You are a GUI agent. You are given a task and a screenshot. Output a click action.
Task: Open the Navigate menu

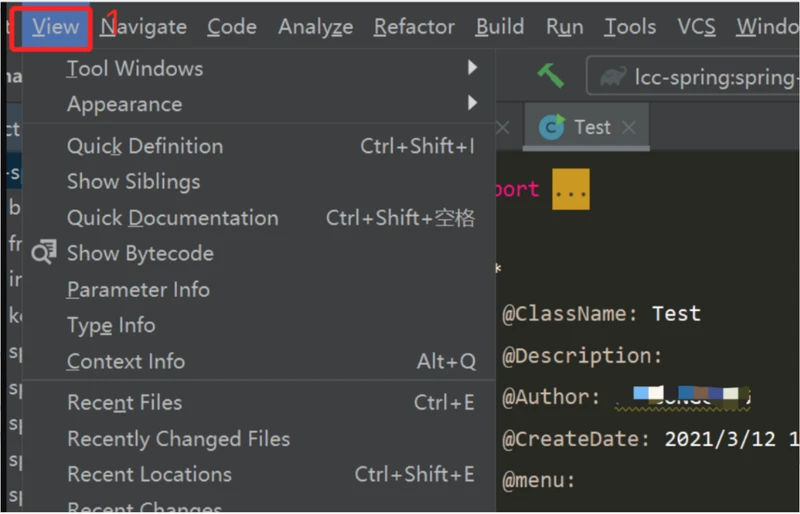pyautogui.click(x=143, y=27)
